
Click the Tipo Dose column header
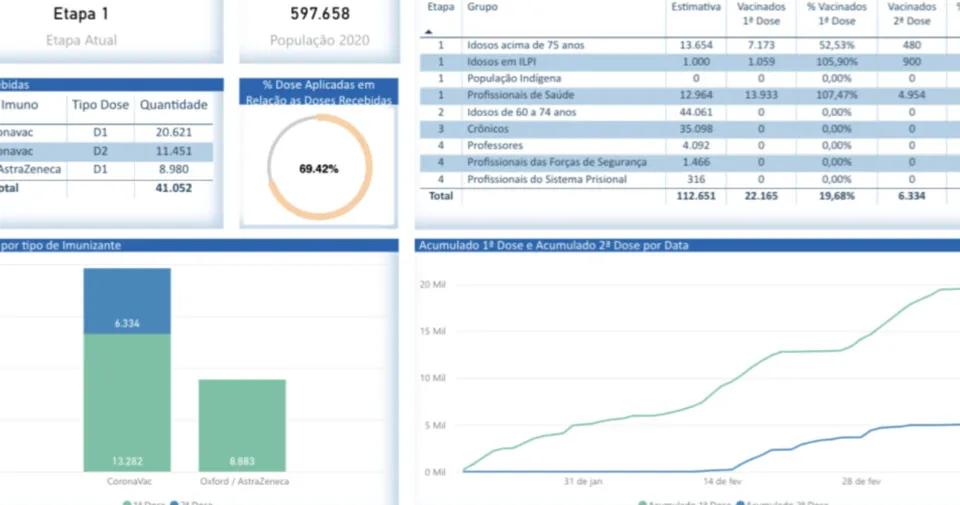(x=100, y=105)
